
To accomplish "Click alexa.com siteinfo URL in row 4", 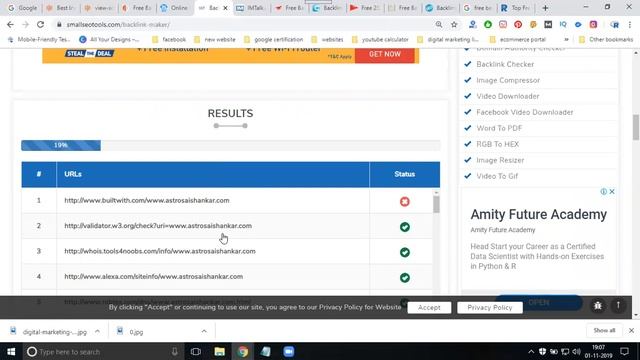I will 153,276.
